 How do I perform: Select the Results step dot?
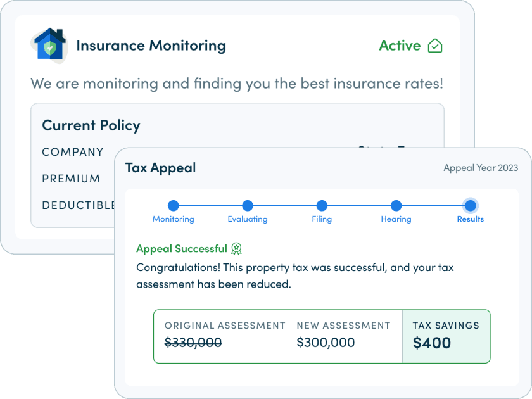[470, 206]
